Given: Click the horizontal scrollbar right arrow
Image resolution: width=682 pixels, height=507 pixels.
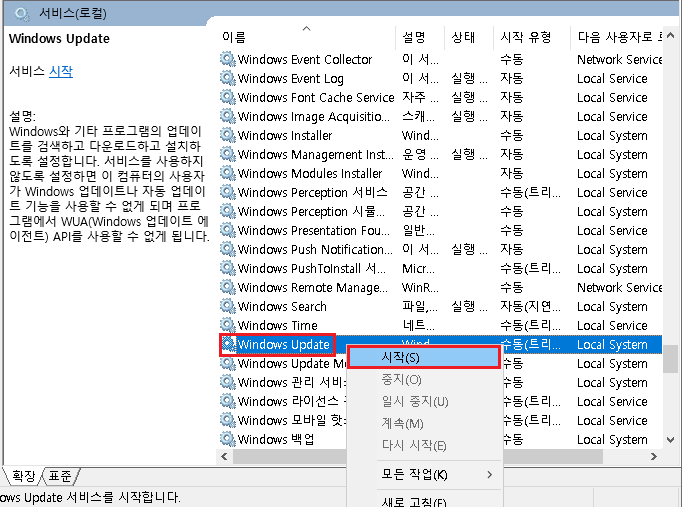Looking at the screenshot, I should [x=654, y=456].
